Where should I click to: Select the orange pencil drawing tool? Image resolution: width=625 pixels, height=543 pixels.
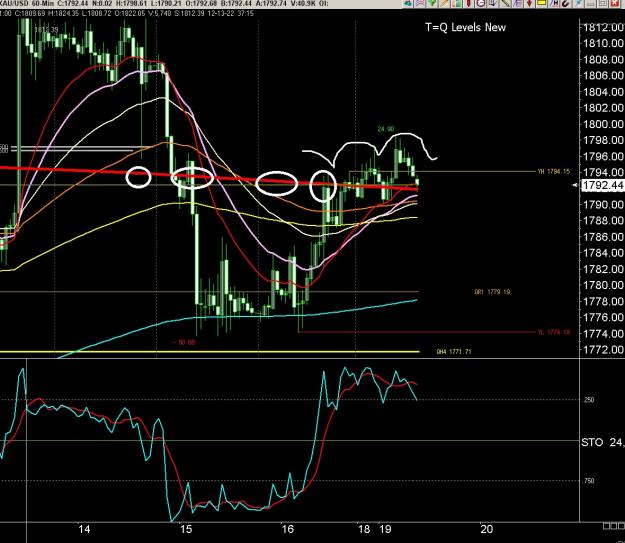(x=444, y=3)
